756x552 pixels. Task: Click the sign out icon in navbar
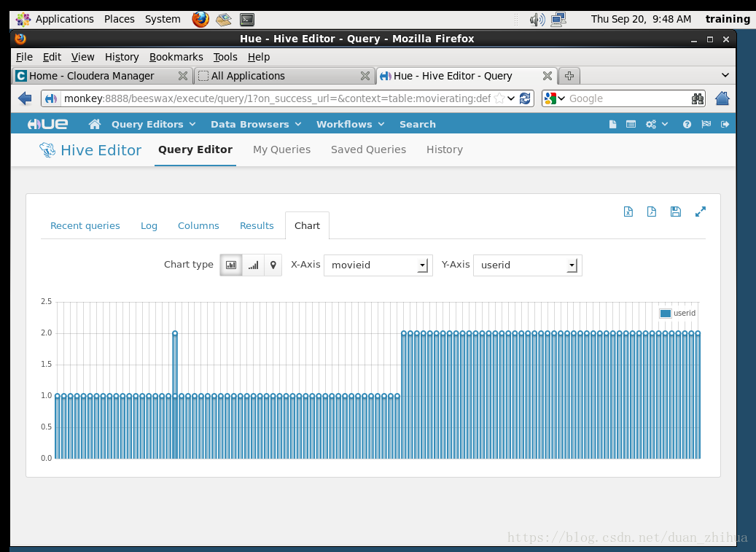(x=725, y=125)
